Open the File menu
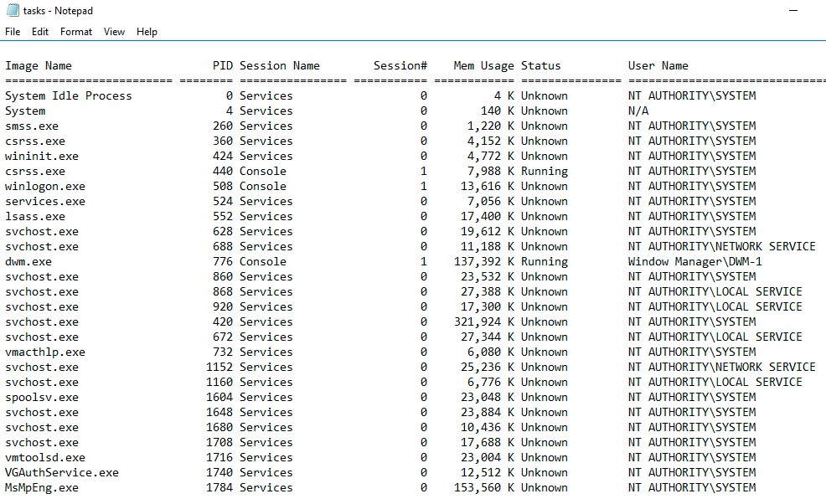Screen dimensions: 826x504 (x=13, y=32)
